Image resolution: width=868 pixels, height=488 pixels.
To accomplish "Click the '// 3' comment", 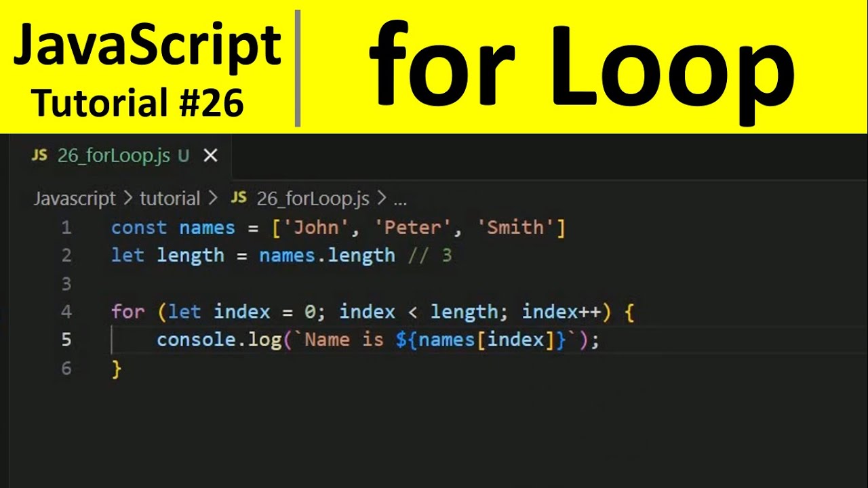I will pyautogui.click(x=430, y=256).
